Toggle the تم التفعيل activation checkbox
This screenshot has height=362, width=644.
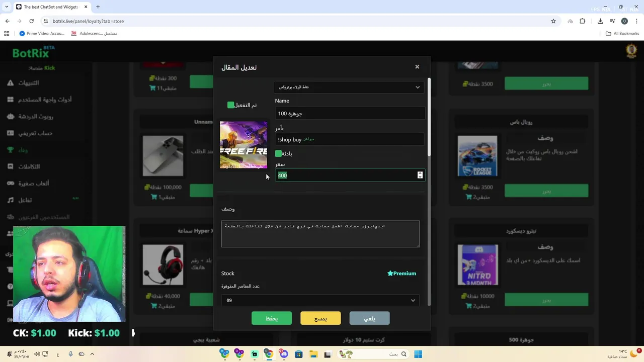[x=230, y=105]
